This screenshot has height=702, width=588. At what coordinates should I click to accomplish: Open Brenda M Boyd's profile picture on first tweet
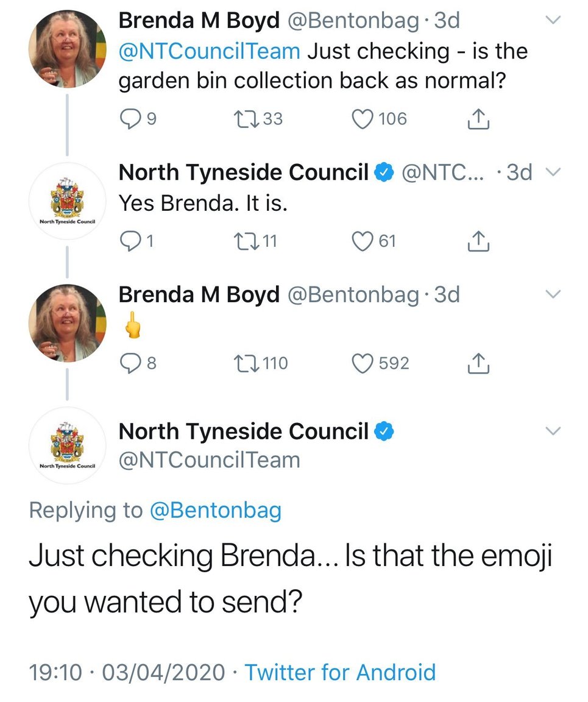pos(68,50)
